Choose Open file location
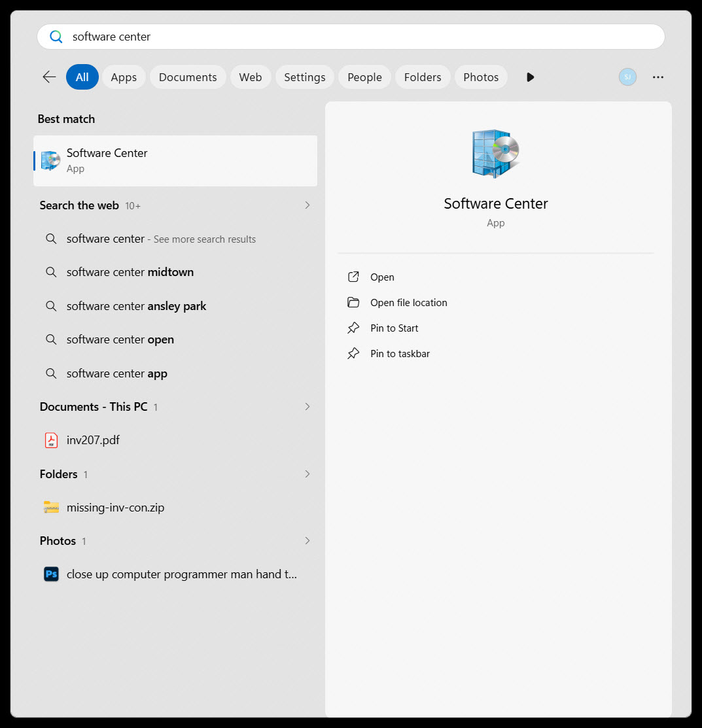Viewport: 702px width, 728px height. click(x=408, y=303)
